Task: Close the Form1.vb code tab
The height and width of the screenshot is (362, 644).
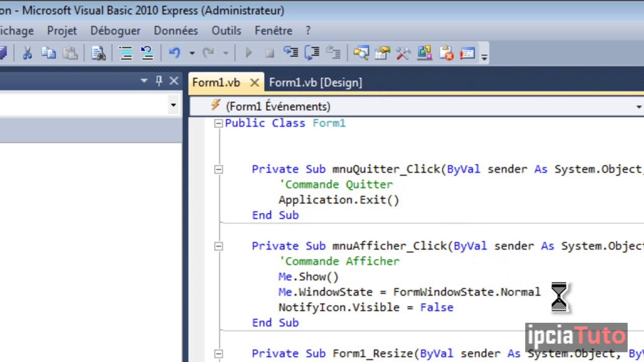Action: [x=255, y=82]
